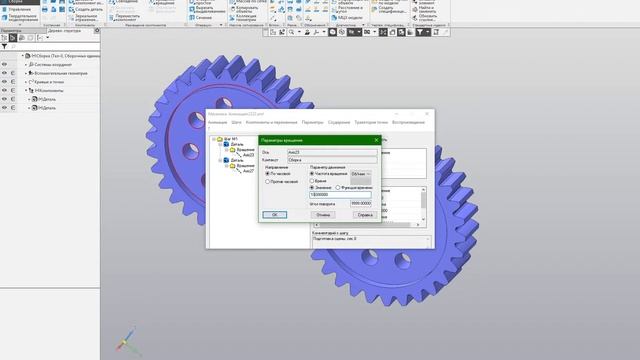Image resolution: width=640 pixels, height=360 pixels.
Task: Click the funnel filter icon in view toolbar
Action: tap(420, 32)
